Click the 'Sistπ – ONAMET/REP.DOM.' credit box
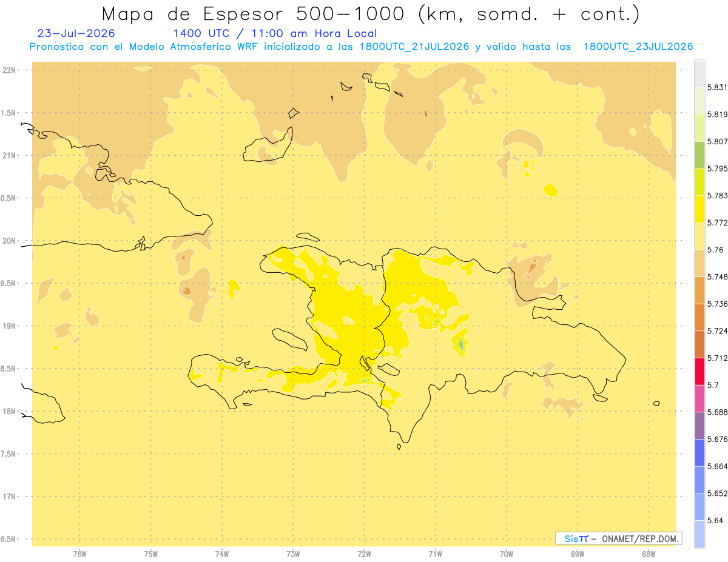The height and width of the screenshot is (562, 728). (618, 538)
